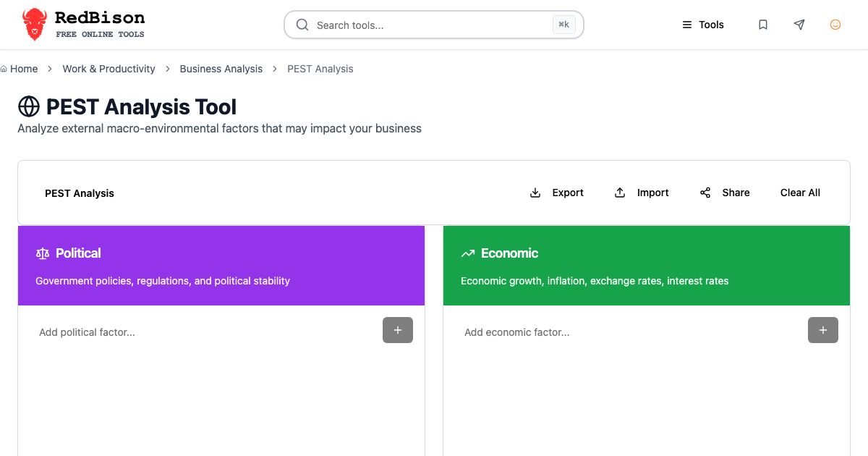Click the RedBison site name text
Viewport: 868px width, 456px height.
100,18
